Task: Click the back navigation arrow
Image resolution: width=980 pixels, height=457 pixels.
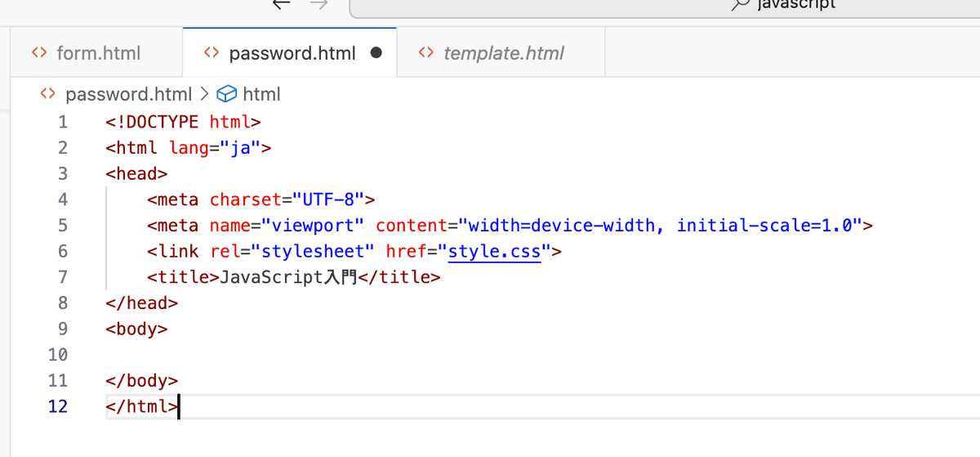Action: 282,4
